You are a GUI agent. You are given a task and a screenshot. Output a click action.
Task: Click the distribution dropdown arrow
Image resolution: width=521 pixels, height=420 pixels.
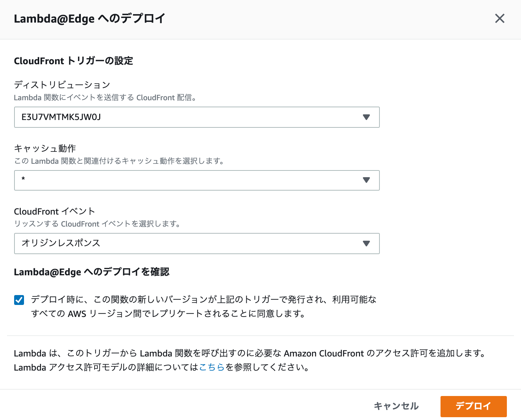[366, 117]
